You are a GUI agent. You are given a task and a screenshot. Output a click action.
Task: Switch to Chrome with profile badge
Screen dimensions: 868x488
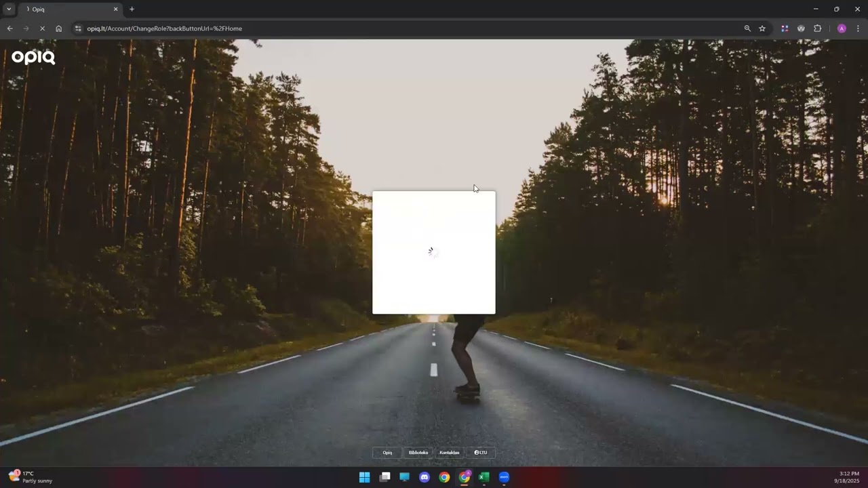[465, 477]
